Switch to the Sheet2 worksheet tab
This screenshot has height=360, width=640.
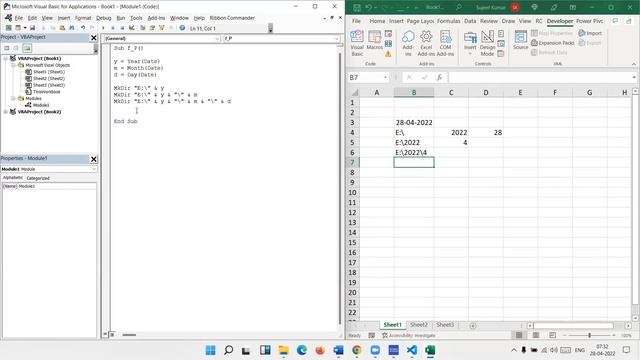pyautogui.click(x=418, y=325)
